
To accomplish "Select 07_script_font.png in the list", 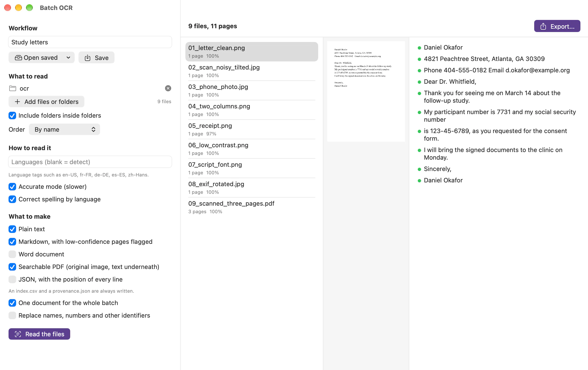I will pos(252,168).
